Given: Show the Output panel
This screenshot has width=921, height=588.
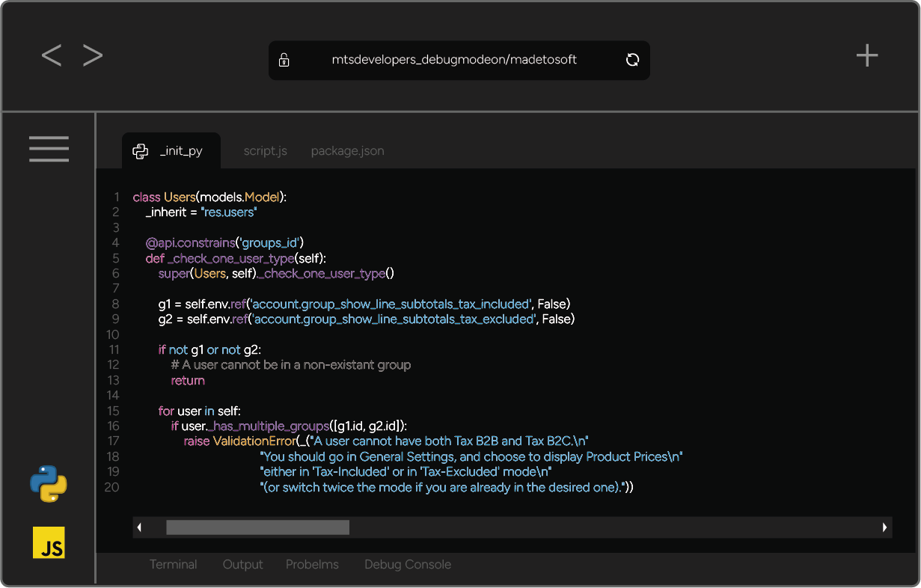Looking at the screenshot, I should pyautogui.click(x=242, y=565).
